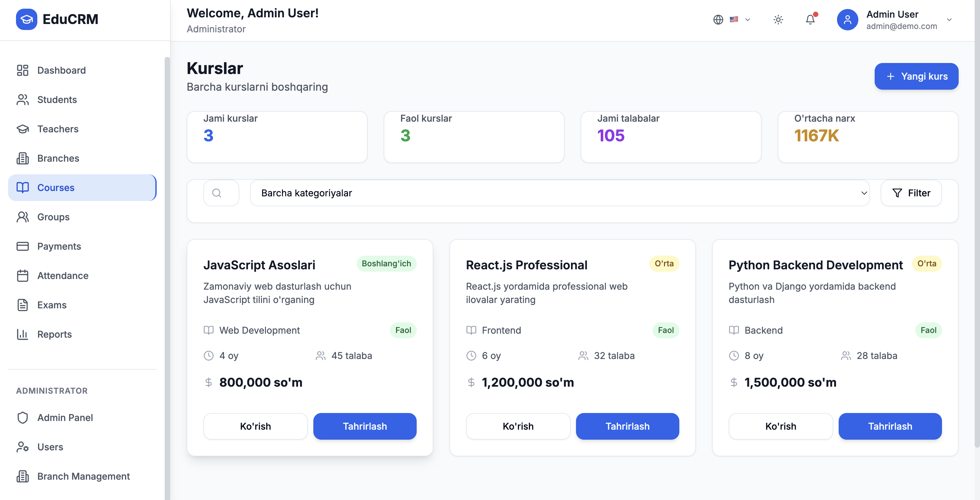Click the sidebar vertical scrollbar
This screenshot has height=500, width=980.
(167, 266)
